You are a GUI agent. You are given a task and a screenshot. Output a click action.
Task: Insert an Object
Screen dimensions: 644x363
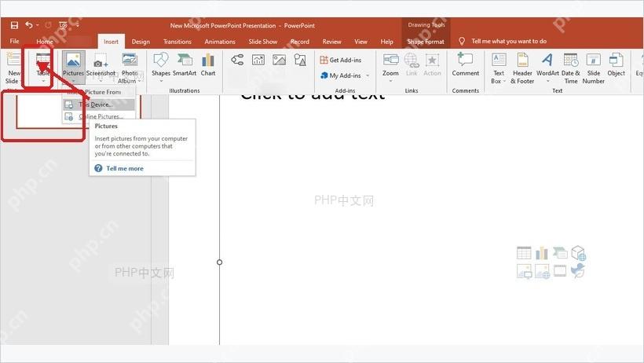[616, 64]
